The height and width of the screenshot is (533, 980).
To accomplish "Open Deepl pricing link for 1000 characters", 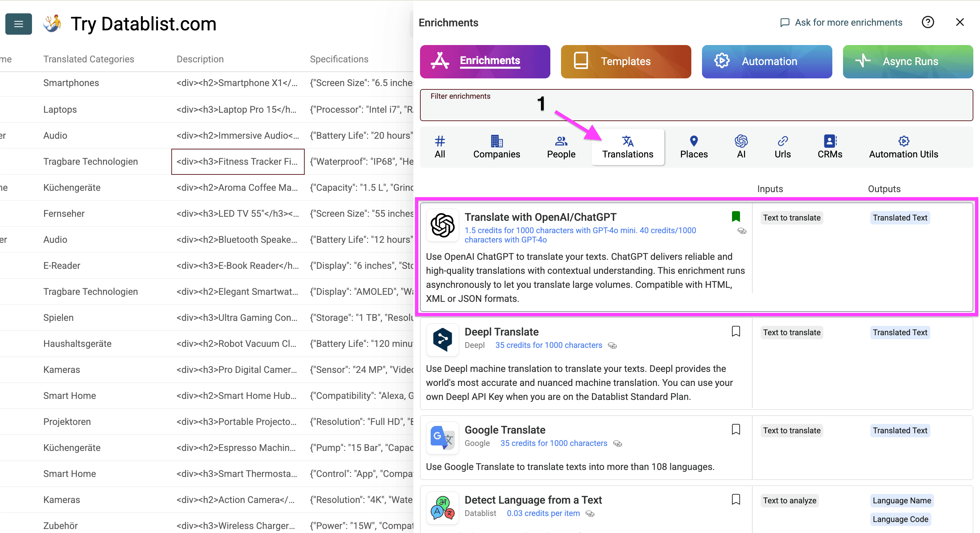I will 549,345.
